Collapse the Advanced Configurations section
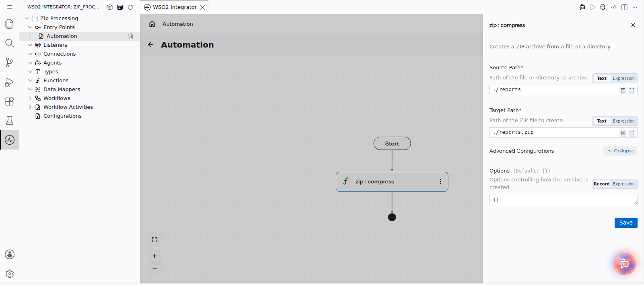644x285 pixels. [620, 151]
